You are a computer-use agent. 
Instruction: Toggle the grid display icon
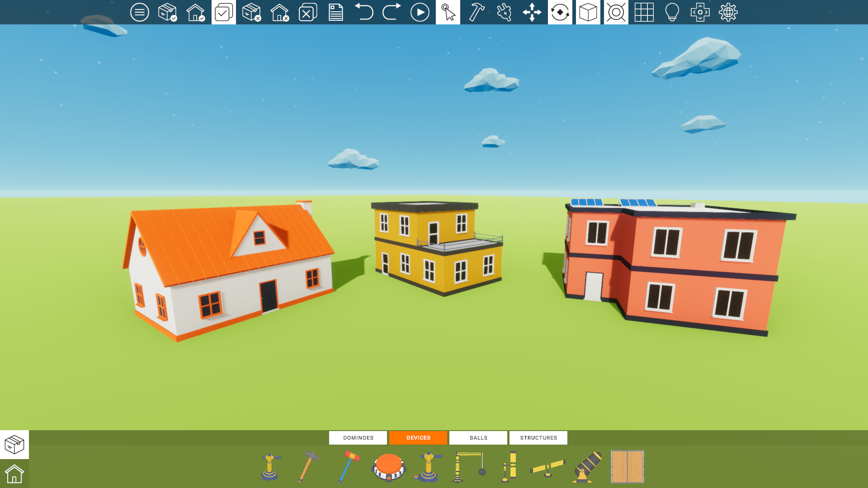point(644,12)
